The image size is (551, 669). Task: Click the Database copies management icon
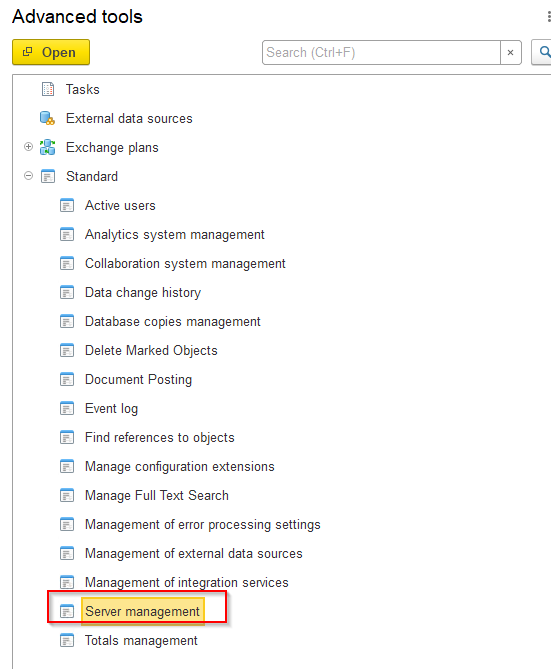point(67,321)
